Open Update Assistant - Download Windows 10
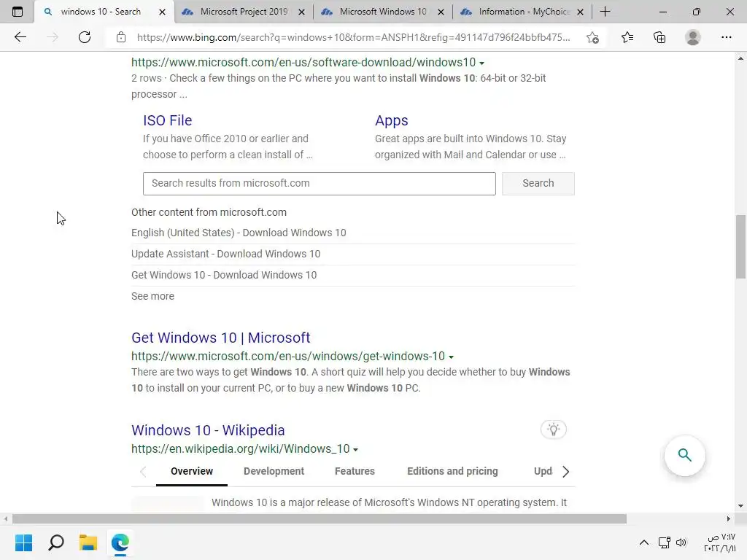The width and height of the screenshot is (747, 560). click(x=226, y=254)
